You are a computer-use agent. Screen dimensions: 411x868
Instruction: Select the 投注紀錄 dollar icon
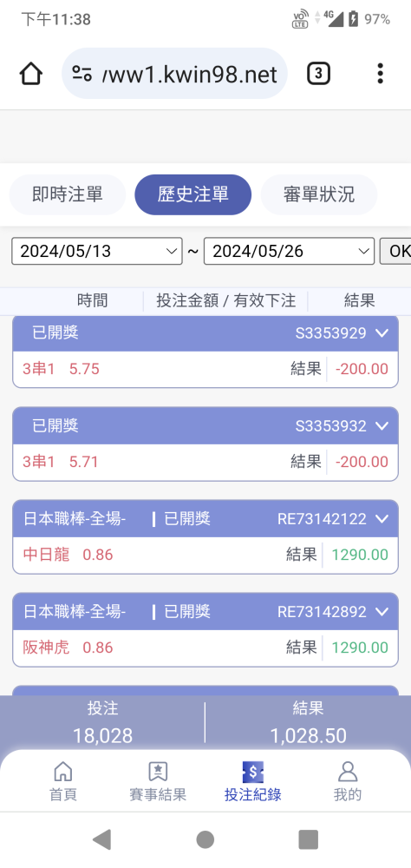click(253, 771)
